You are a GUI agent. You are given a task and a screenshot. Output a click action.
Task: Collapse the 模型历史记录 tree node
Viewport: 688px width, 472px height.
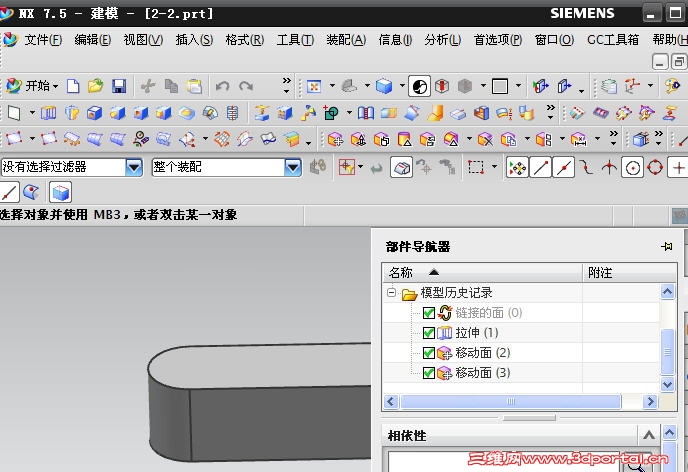pyautogui.click(x=391, y=292)
